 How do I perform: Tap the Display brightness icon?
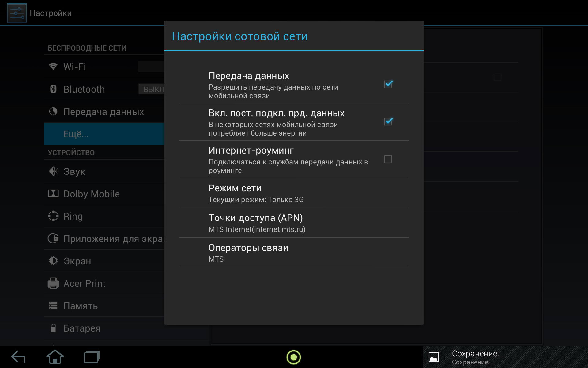point(53,261)
